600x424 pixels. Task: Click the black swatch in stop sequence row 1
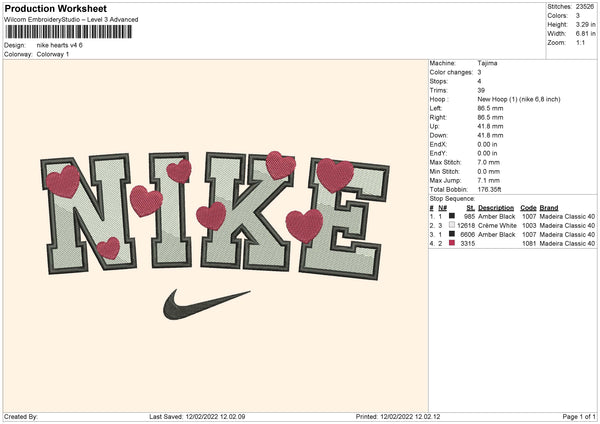(452, 216)
